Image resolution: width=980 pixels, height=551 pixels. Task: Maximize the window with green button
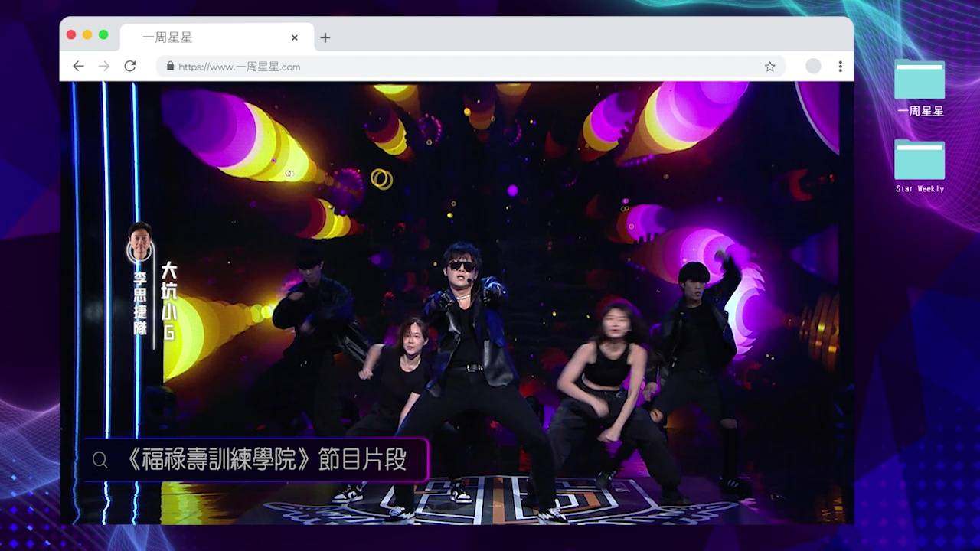103,35
